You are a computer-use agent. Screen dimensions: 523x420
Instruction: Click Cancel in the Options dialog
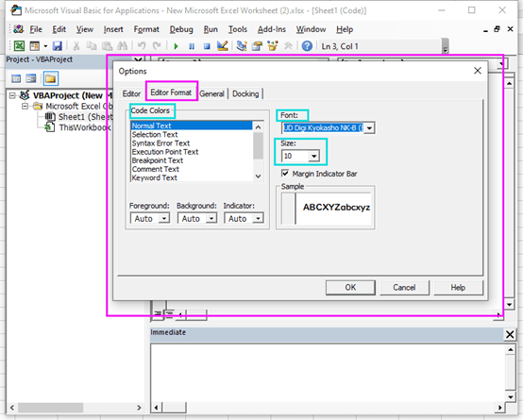(x=404, y=288)
